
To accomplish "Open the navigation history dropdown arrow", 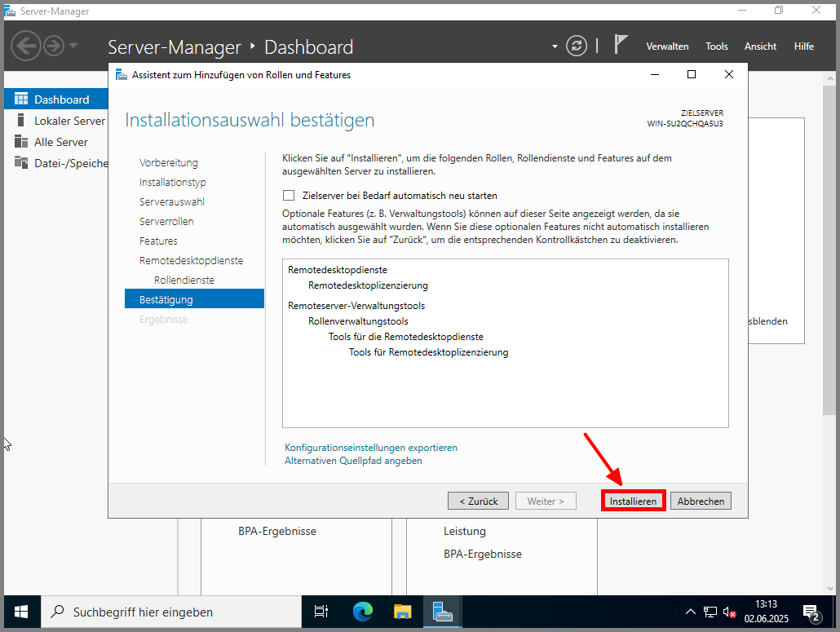I will coord(74,46).
